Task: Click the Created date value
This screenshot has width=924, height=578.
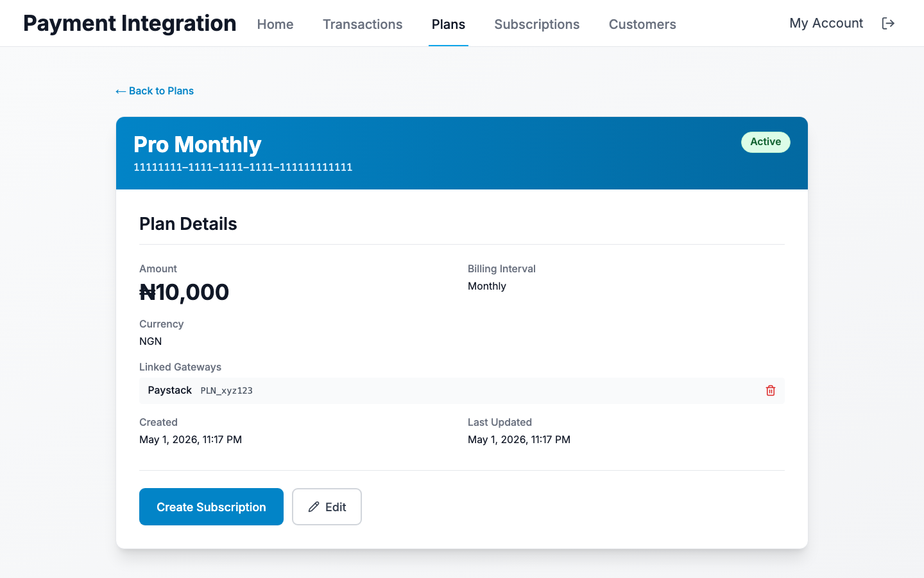Action: coord(191,439)
